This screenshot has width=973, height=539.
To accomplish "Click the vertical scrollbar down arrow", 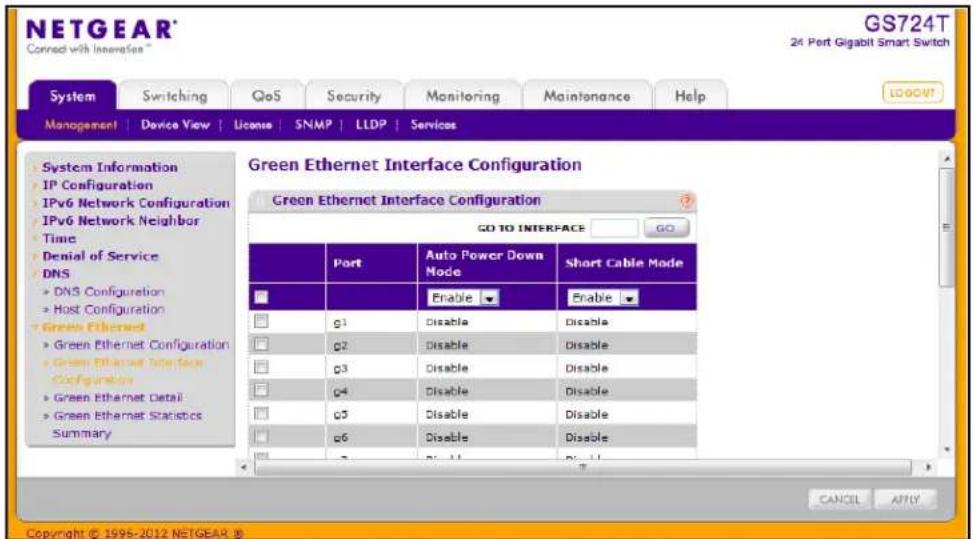I will [947, 449].
